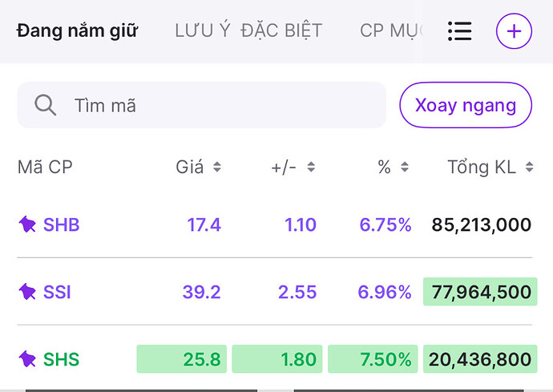Click the magnifier search icon
This screenshot has width=553, height=392.
pyautogui.click(x=45, y=105)
